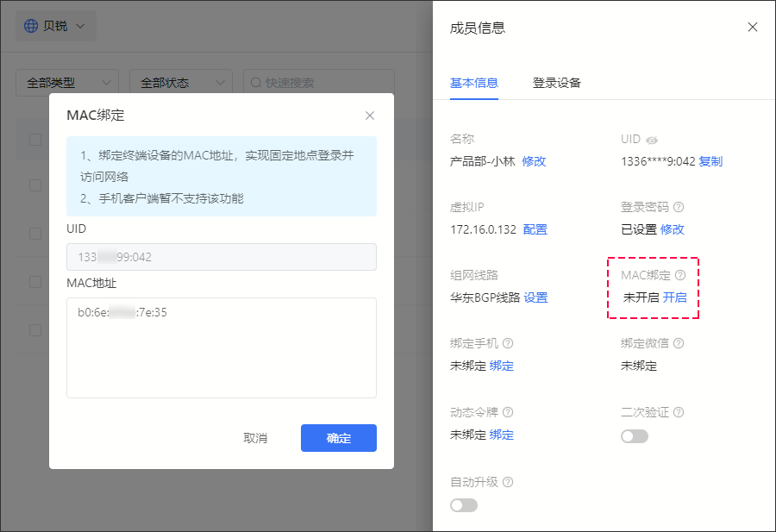
Task: Click the globe icon next to 贝锐
Action: pos(31,26)
